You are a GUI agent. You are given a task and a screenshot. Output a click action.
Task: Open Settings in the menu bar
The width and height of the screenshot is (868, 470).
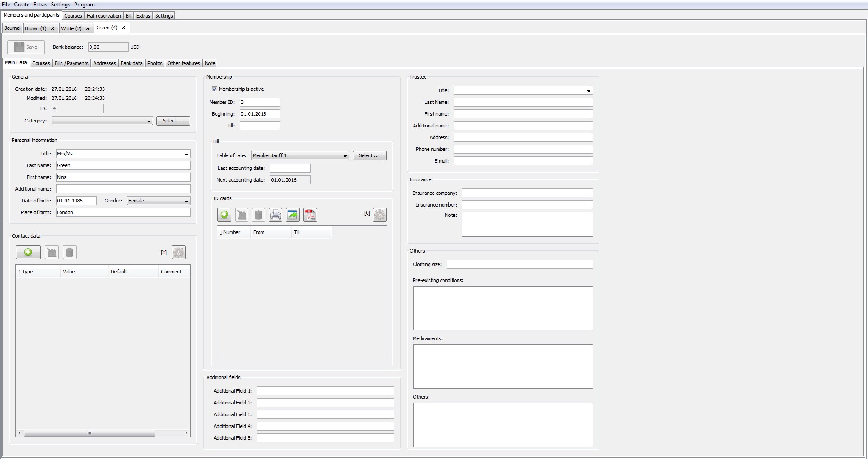[x=61, y=5]
